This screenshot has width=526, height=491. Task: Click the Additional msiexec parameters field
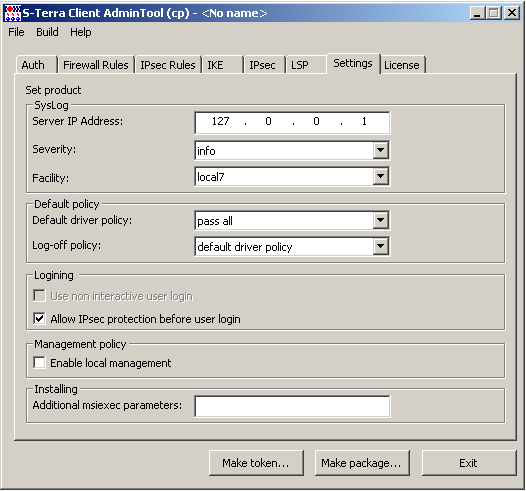pyautogui.click(x=292, y=406)
